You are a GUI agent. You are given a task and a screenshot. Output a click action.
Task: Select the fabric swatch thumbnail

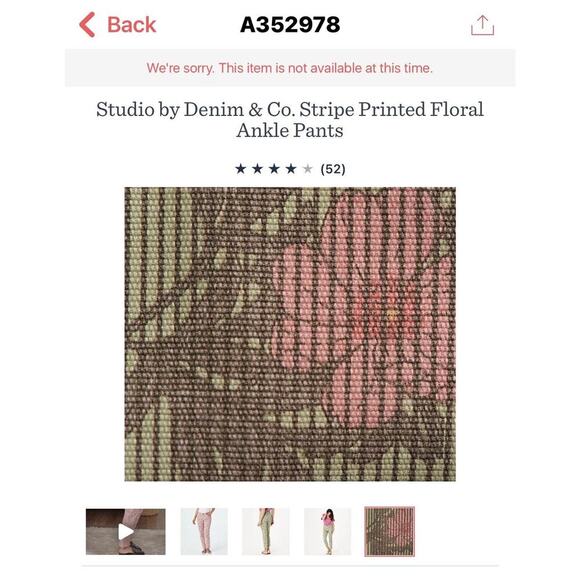390,532
